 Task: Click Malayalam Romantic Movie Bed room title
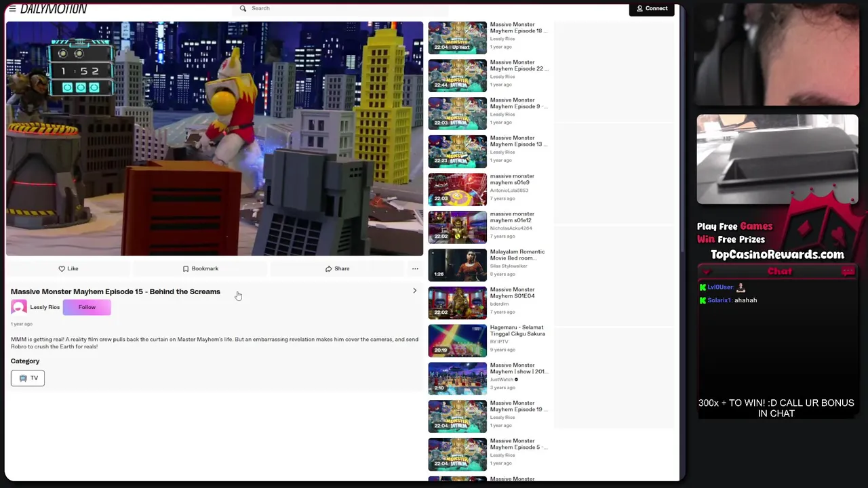point(517,256)
